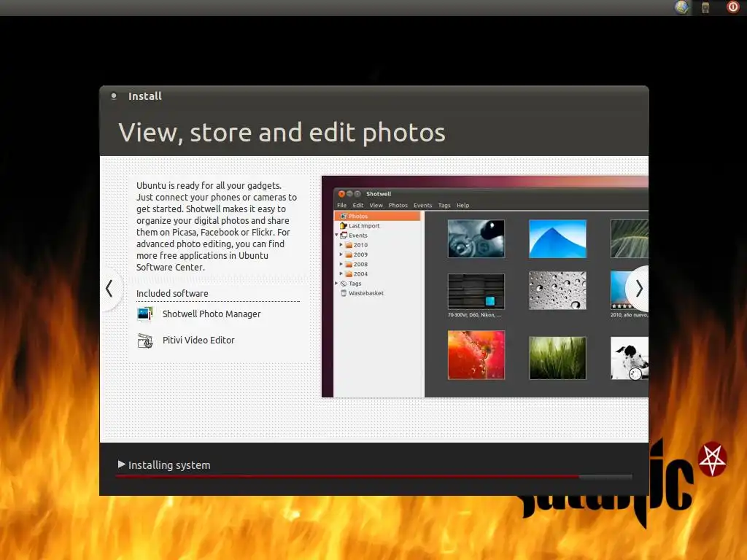Image resolution: width=747 pixels, height=560 pixels.
Task: Collapse the Events tree arrow in Shotwell sidebar
Action: coord(336,236)
